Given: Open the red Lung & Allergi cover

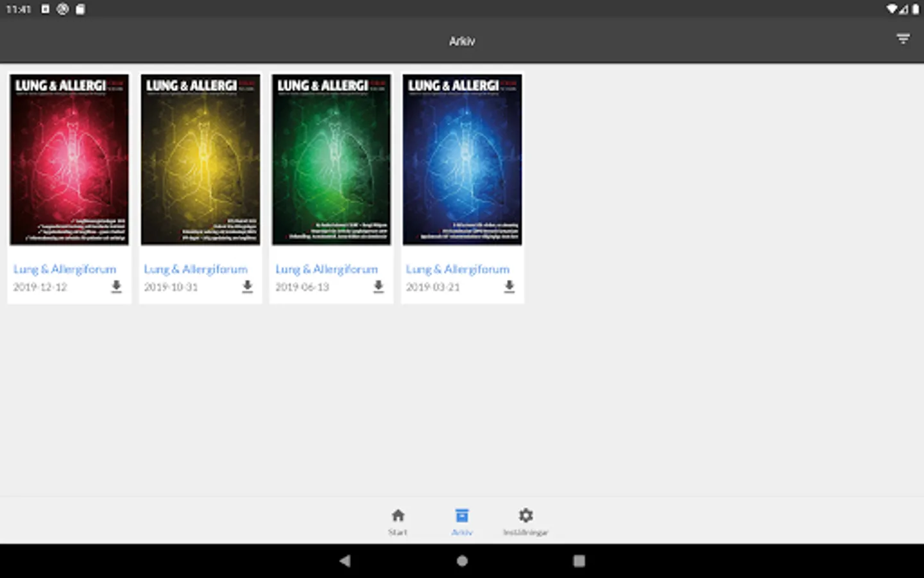Looking at the screenshot, I should click(x=69, y=159).
